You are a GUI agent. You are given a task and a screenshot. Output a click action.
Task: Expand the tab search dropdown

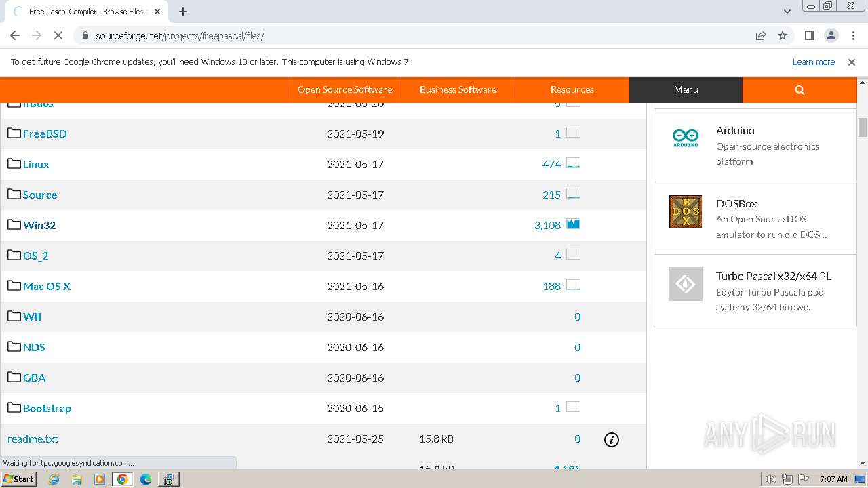(x=787, y=12)
